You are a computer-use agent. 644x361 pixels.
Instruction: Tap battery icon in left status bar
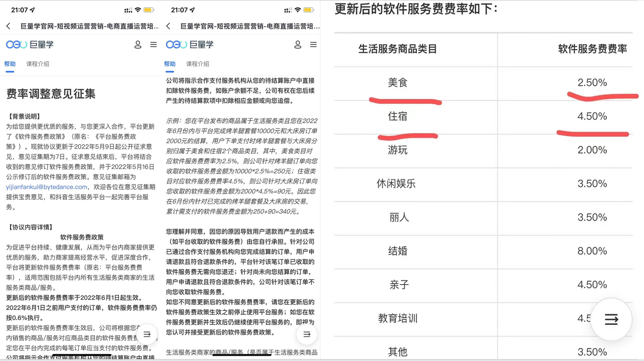click(x=149, y=10)
